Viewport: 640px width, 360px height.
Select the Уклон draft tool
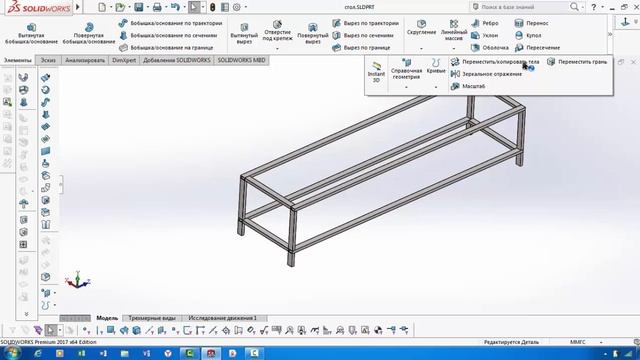click(x=484, y=36)
